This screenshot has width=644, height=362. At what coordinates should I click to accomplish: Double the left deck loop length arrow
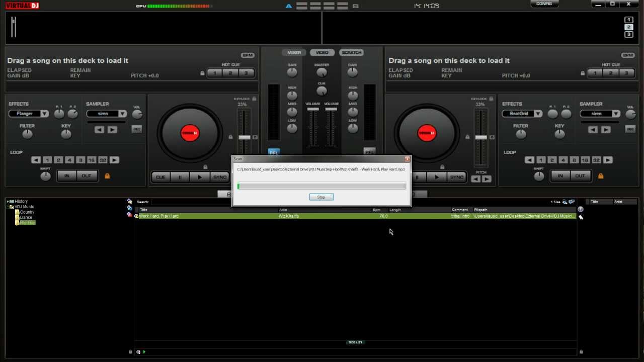(x=115, y=160)
